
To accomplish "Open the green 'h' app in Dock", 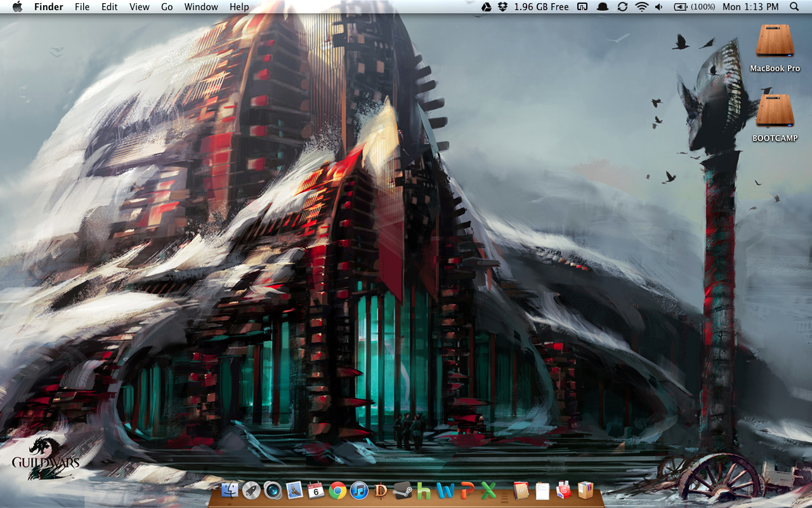I will click(x=424, y=490).
